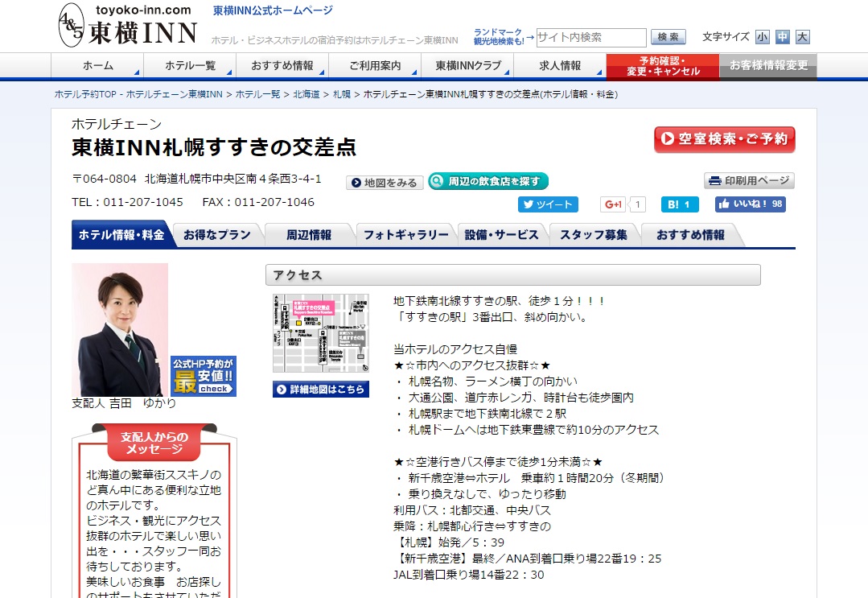Screen dimensions: 868x598
Task: Open the おすすめ情報 navigation menu
Action: [x=282, y=66]
